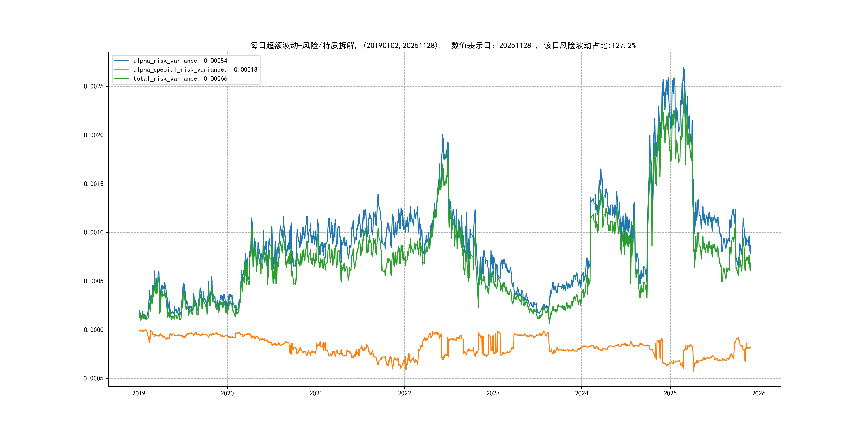Click the -0.0005 y-axis tick label
868x434 pixels.
tap(92, 378)
